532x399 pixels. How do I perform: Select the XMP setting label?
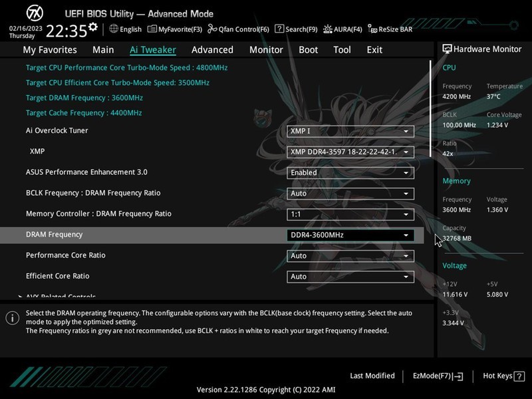pyautogui.click(x=37, y=152)
